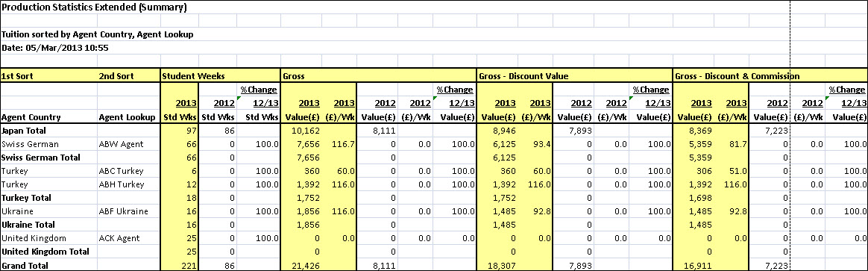Select the 'Date: 05/Mar/2013 10:55' cell
This screenshot has height=271, width=868.
(54, 48)
